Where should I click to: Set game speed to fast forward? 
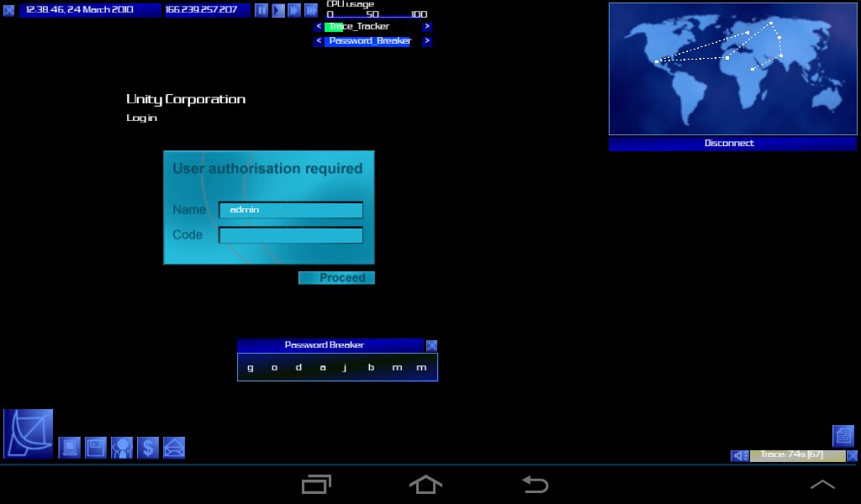(294, 10)
